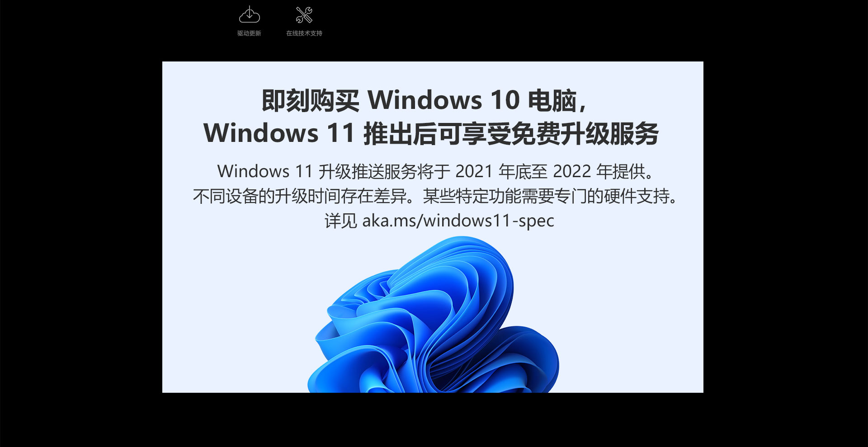Image resolution: width=868 pixels, height=447 pixels.
Task: Click the words 电脑 ending the first headline line
Action: pyautogui.click(x=552, y=100)
